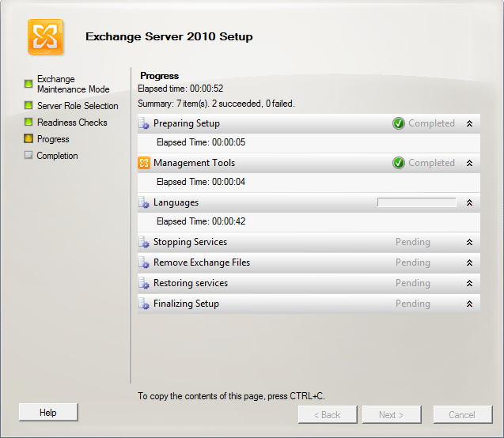The height and width of the screenshot is (438, 504).
Task: Collapse the Management Tools section
Action: [469, 163]
